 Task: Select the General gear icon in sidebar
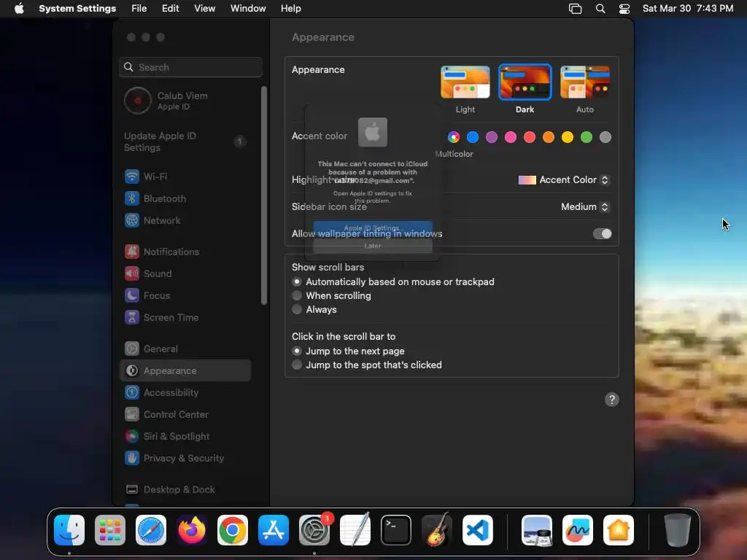point(132,349)
